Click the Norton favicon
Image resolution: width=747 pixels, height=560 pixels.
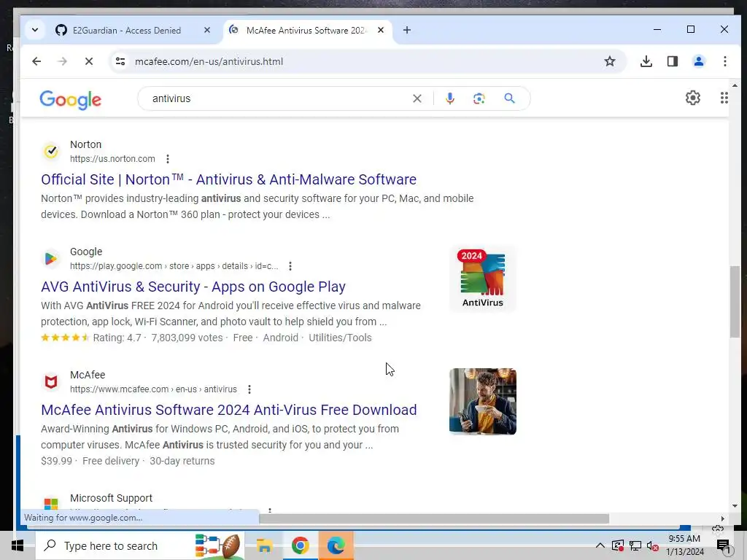coord(51,152)
